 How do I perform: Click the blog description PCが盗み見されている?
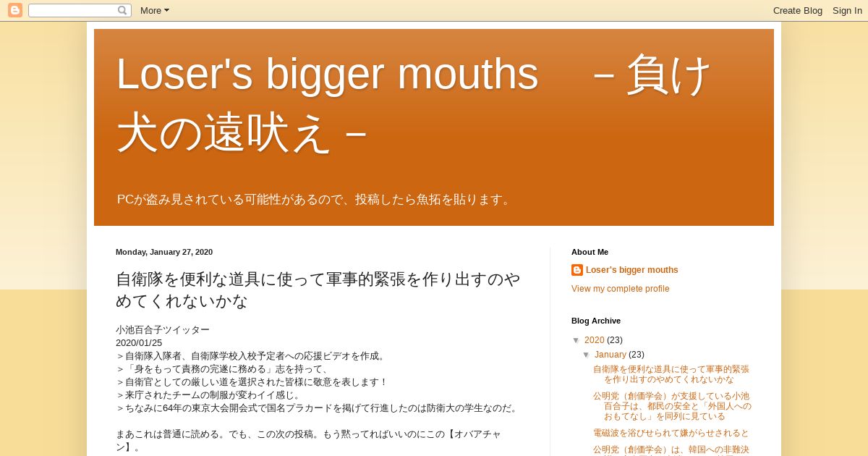click(x=315, y=199)
